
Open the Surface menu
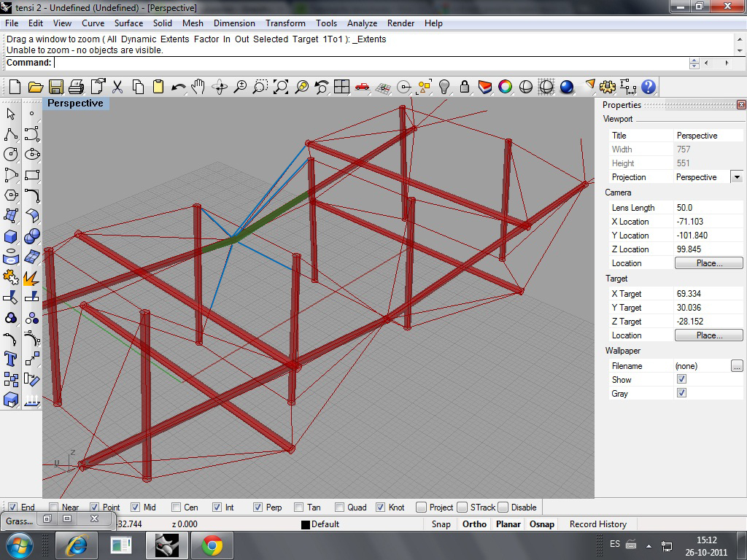128,23
